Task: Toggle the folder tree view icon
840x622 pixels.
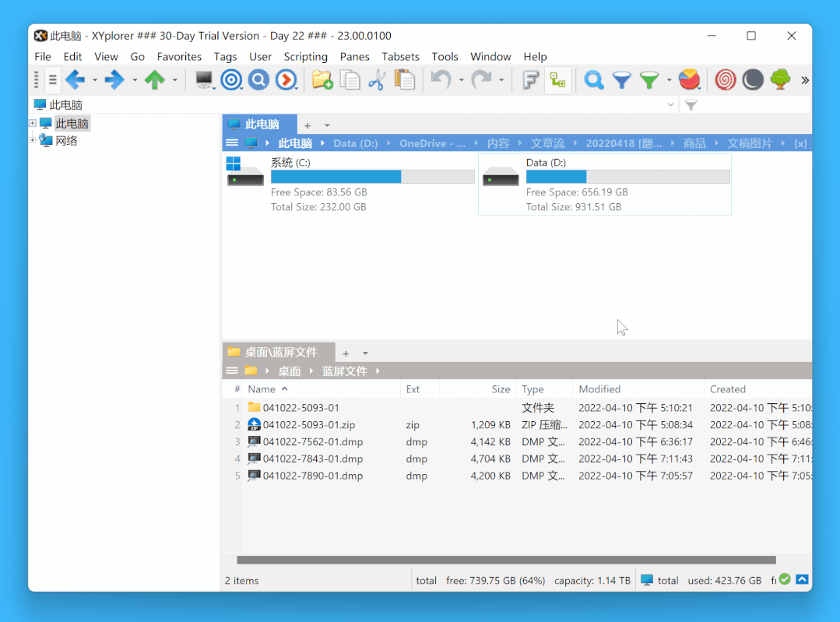Action: pyautogui.click(x=557, y=80)
